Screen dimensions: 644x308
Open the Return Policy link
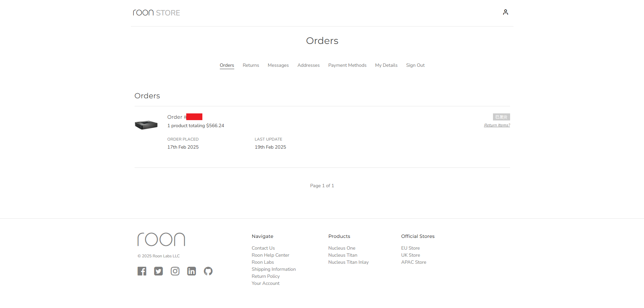266,276
